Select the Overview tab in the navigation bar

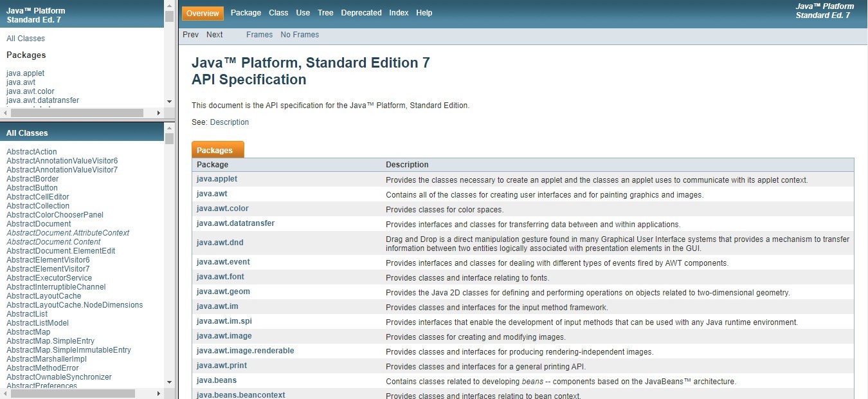[x=203, y=13]
